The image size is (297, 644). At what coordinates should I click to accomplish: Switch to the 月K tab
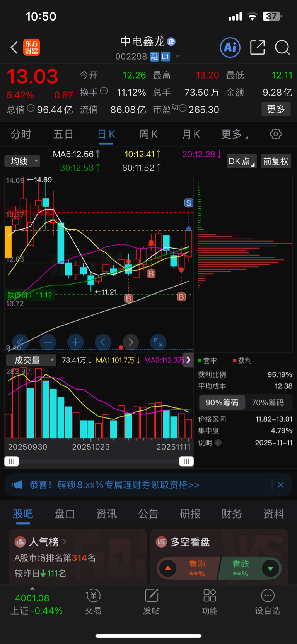[191, 134]
